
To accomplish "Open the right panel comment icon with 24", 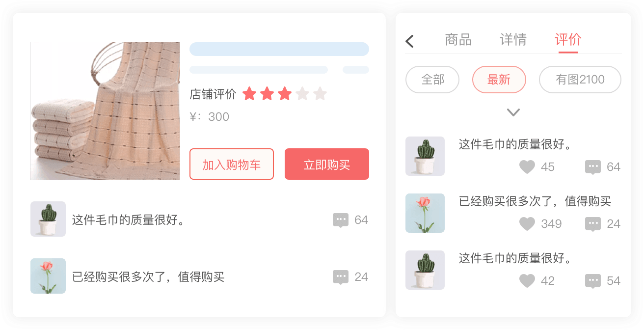I will tap(593, 224).
